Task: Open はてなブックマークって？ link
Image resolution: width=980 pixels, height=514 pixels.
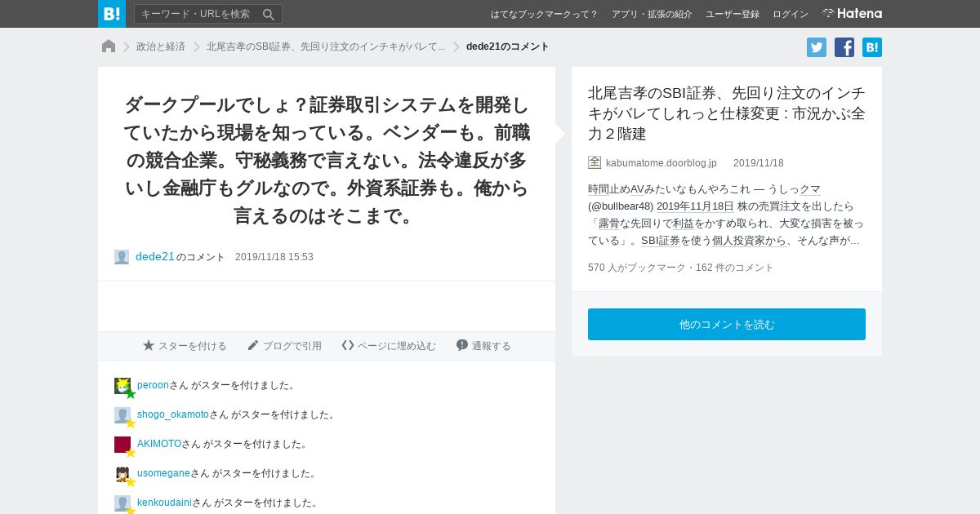Action: click(x=544, y=14)
